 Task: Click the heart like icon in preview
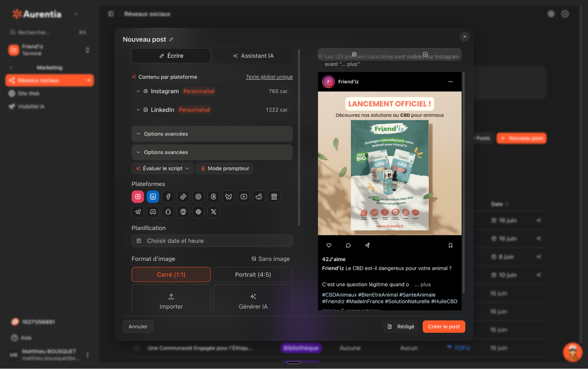(329, 245)
